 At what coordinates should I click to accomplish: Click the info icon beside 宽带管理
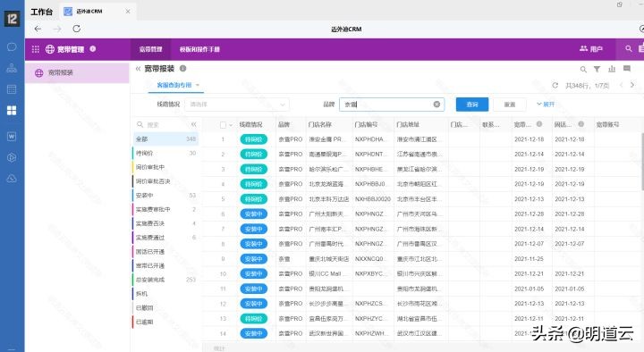pyautogui.click(x=93, y=49)
